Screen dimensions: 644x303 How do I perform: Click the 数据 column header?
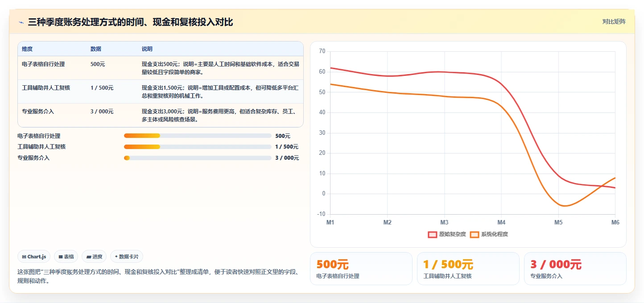coord(96,49)
